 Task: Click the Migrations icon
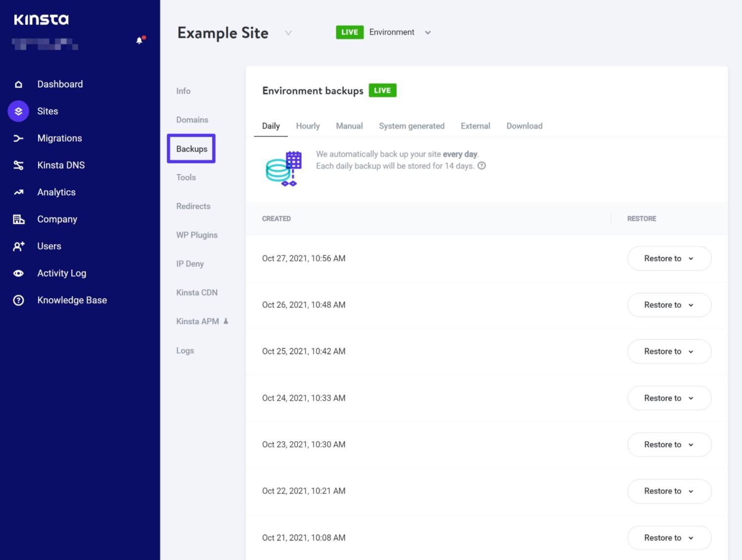[x=18, y=138]
